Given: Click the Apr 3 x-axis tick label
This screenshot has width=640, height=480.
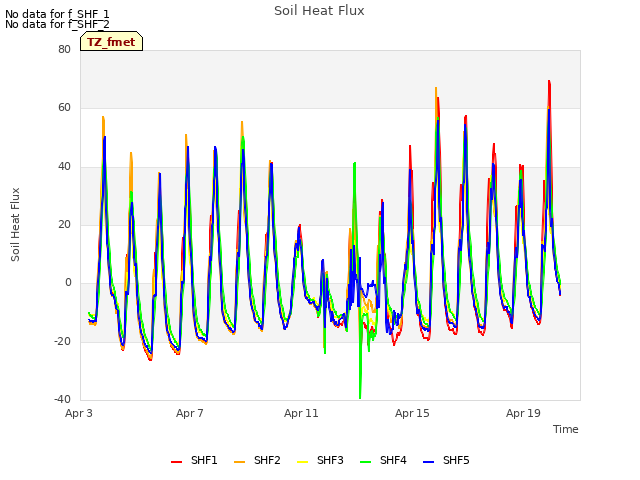Looking at the screenshot, I should pos(79,413).
